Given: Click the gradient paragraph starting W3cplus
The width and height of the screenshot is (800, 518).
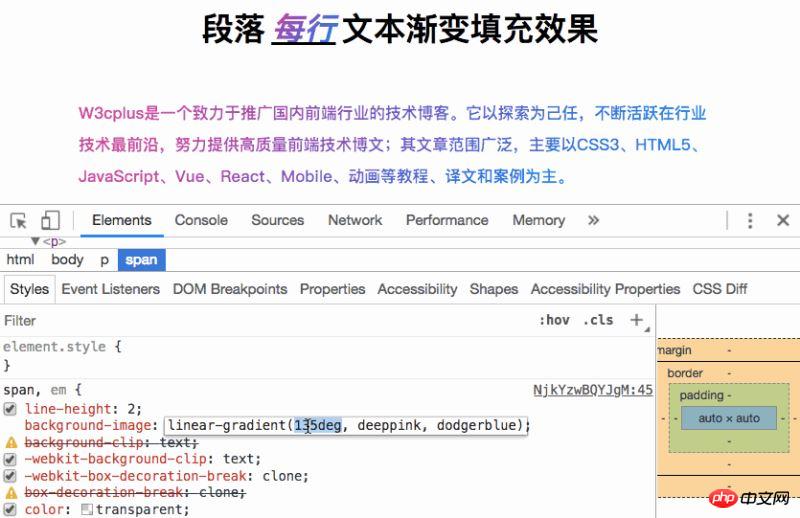Looking at the screenshot, I should coord(392,144).
